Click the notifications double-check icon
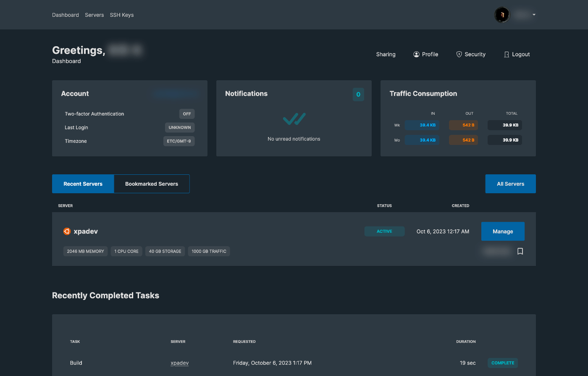 tap(294, 119)
